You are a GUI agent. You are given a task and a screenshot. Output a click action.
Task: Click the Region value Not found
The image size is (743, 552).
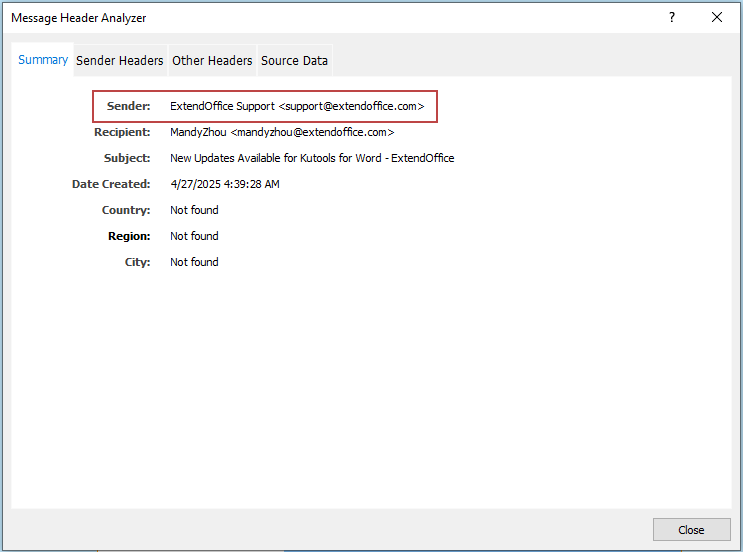194,236
